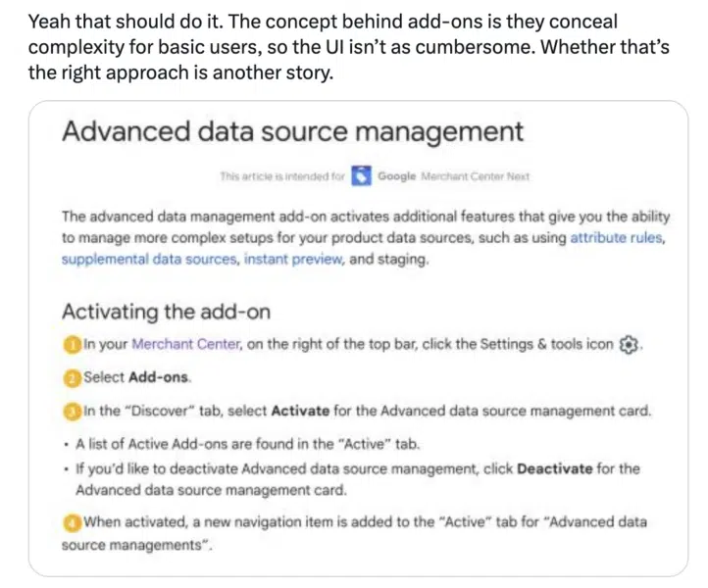Open the "supplemental data sources" link

(x=149, y=259)
